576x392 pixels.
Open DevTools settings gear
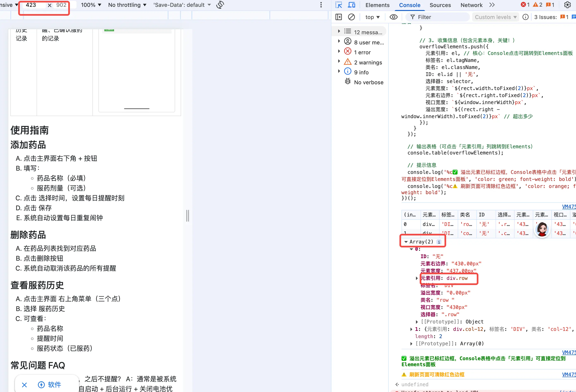(x=567, y=5)
